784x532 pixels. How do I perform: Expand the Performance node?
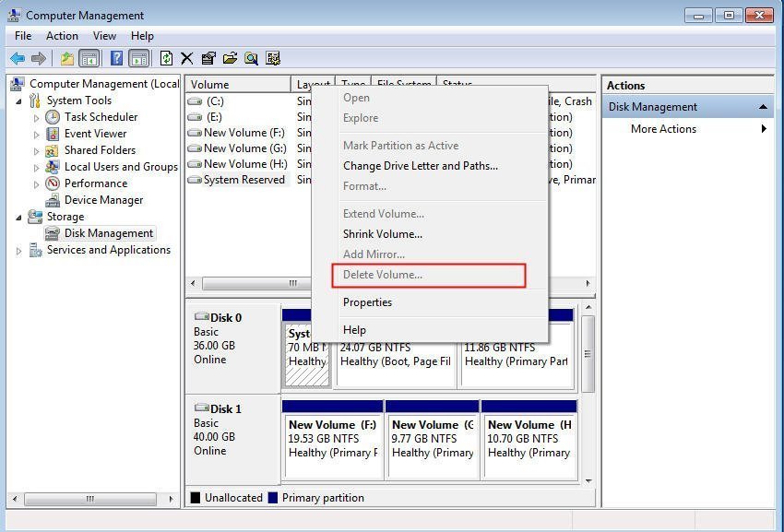(36, 184)
